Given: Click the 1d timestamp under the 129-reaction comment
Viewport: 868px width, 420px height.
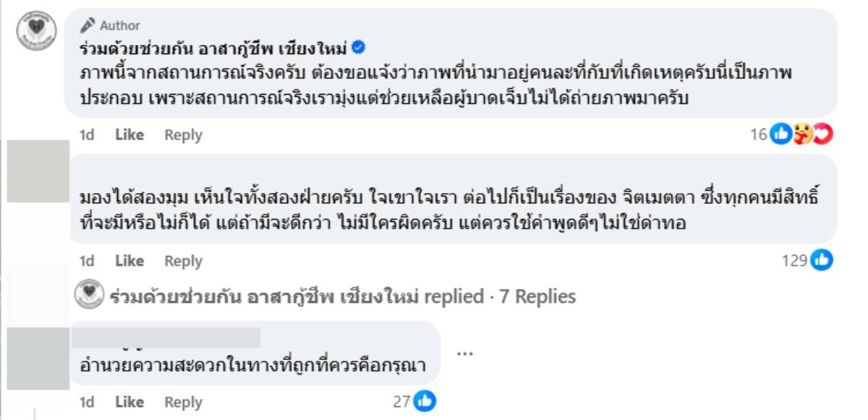Looking at the screenshot, I should (87, 260).
